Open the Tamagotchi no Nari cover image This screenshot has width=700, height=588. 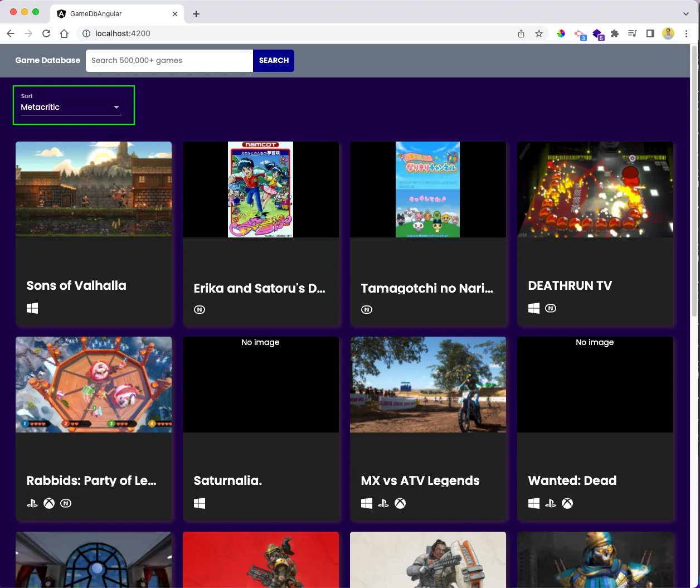[x=428, y=189]
